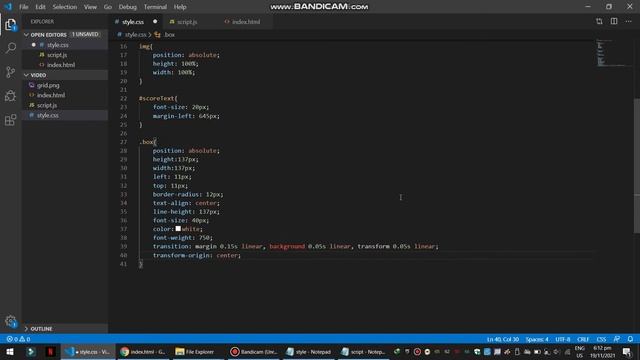Click style.css in the breadcrumb path
Image resolution: width=640 pixels, height=360 pixels.
click(136, 35)
